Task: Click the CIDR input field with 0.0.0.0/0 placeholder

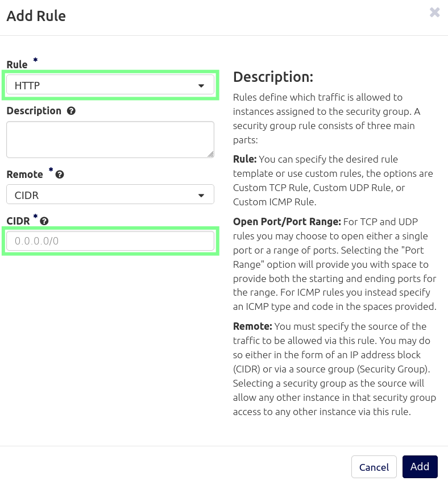Action: 110,241
